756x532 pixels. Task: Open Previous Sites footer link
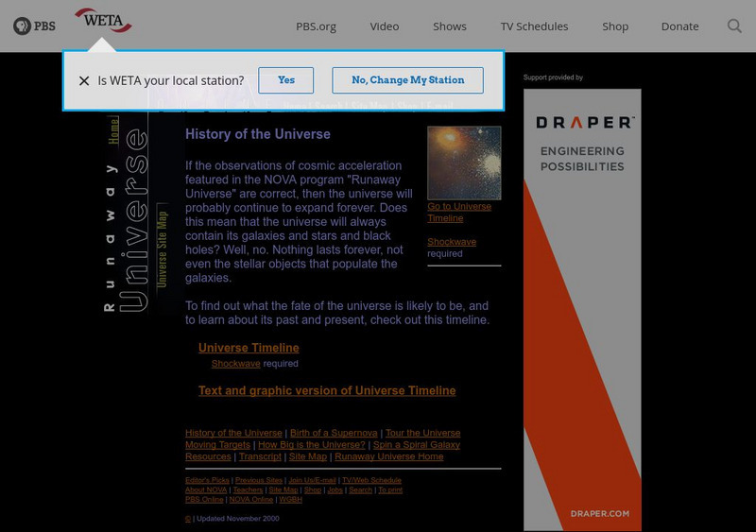pyautogui.click(x=259, y=480)
